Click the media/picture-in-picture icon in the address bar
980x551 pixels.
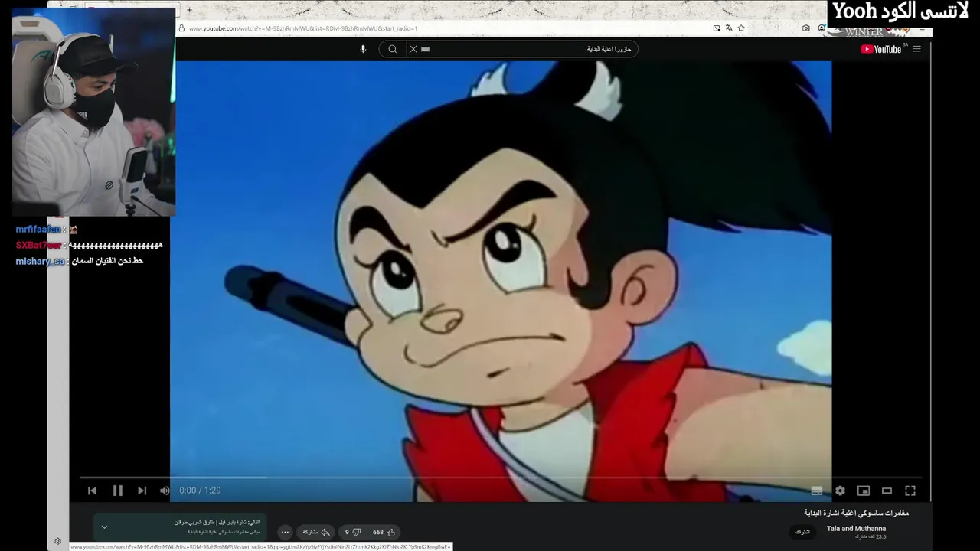[x=717, y=28]
